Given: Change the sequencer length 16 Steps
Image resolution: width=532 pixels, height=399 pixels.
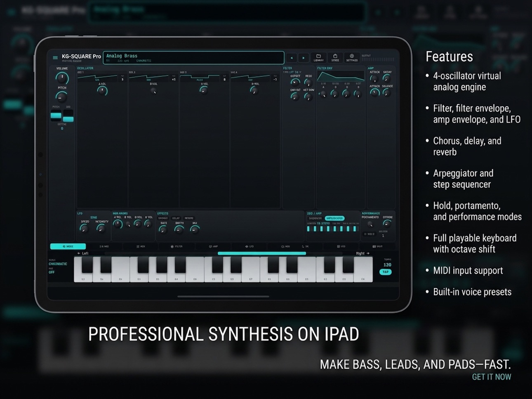Looking at the screenshot, I should point(323,223).
